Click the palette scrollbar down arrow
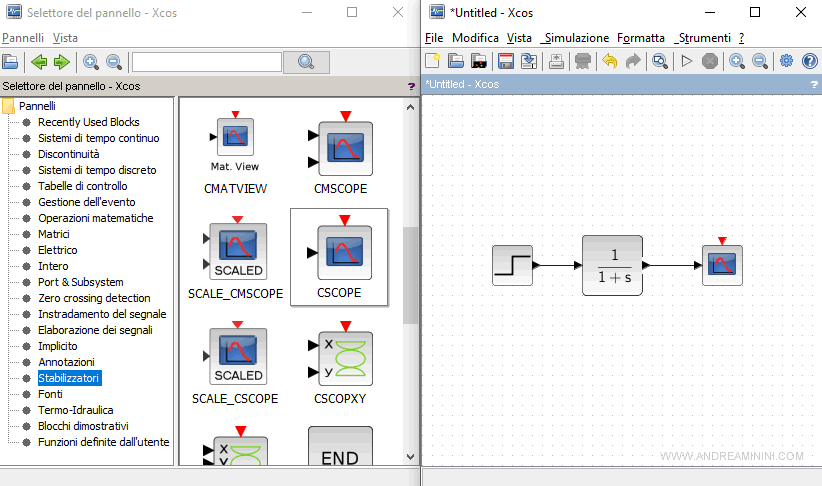The height and width of the screenshot is (486, 822). point(410,457)
